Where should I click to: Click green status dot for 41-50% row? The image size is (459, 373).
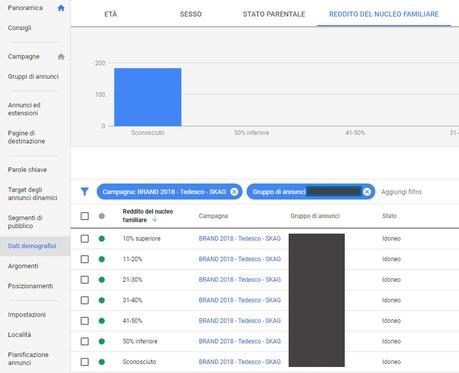coord(102,321)
